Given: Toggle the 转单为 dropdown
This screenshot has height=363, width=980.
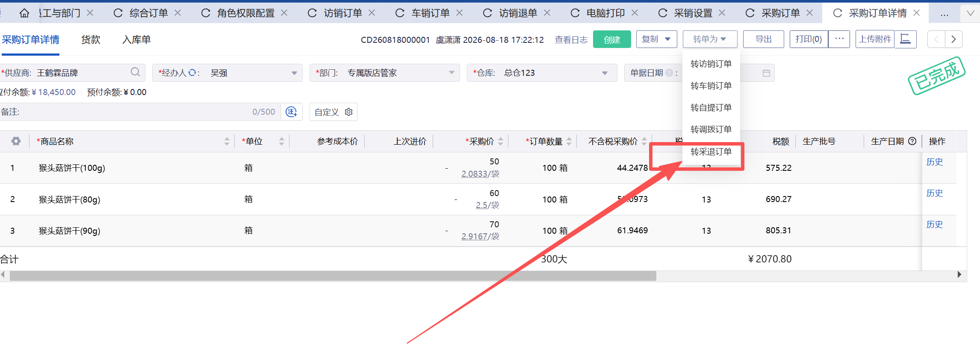Looking at the screenshot, I should coord(710,39).
